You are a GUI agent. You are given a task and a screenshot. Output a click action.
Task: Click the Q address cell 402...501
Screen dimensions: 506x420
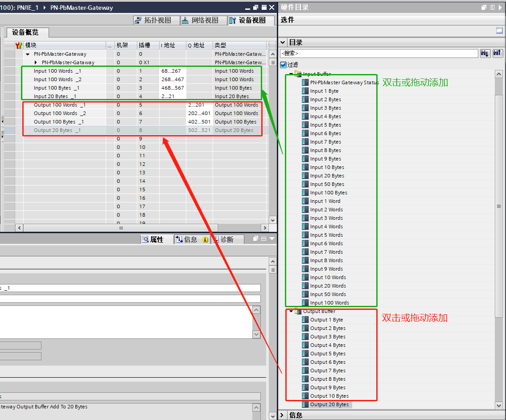(199, 122)
